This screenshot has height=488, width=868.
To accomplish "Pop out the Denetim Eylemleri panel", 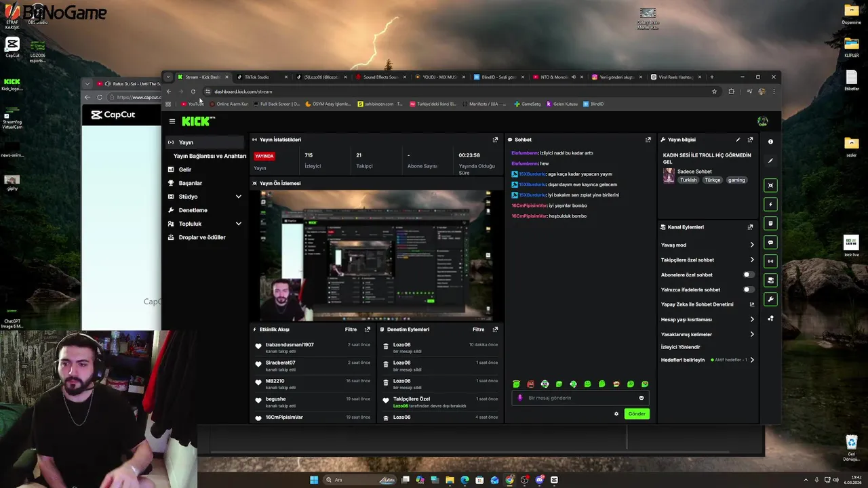I will [495, 329].
